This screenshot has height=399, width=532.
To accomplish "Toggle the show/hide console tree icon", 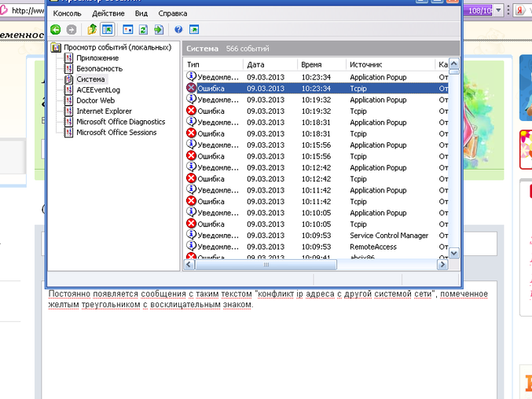I will [x=107, y=30].
